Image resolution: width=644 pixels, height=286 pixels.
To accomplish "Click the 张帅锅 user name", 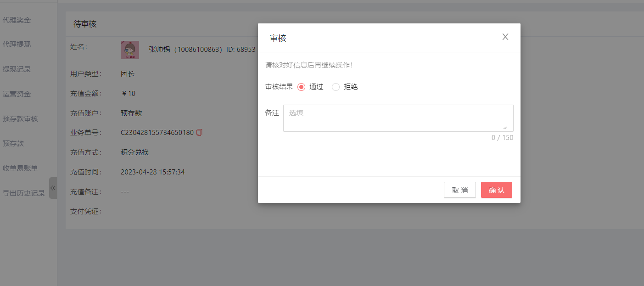I will 159,50.
